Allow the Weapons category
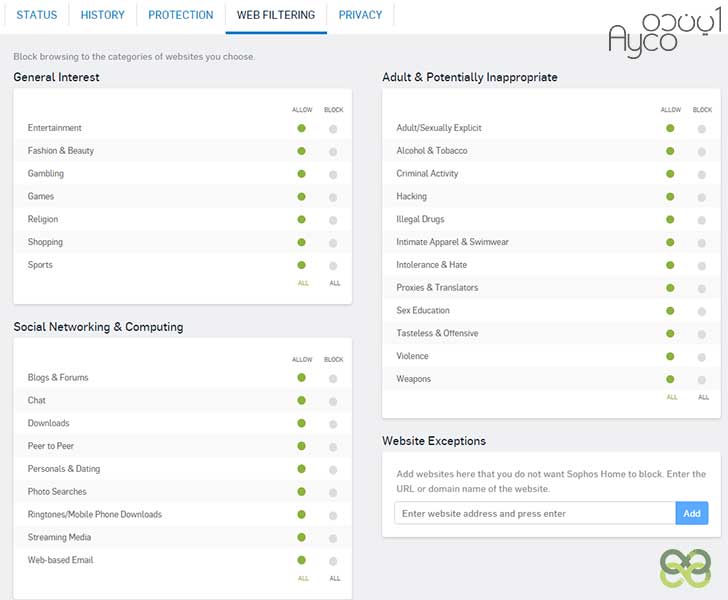Viewport: 728px width, 600px height. [x=670, y=379]
